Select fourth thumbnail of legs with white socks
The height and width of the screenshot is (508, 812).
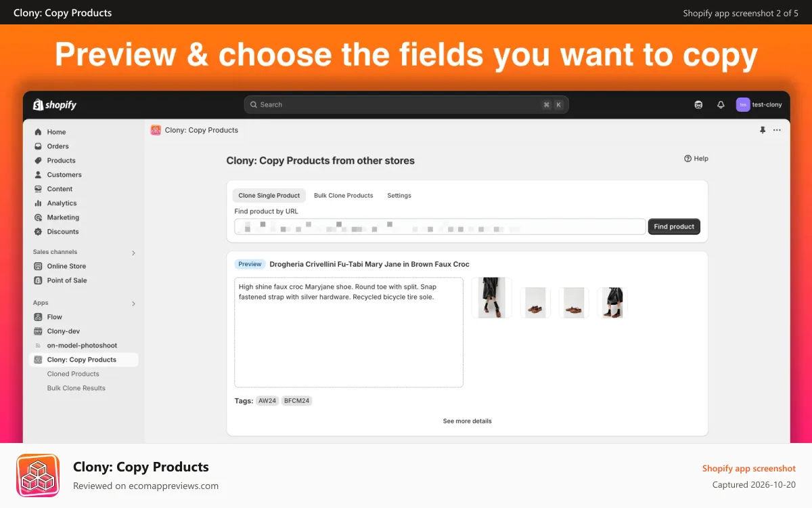click(x=612, y=303)
